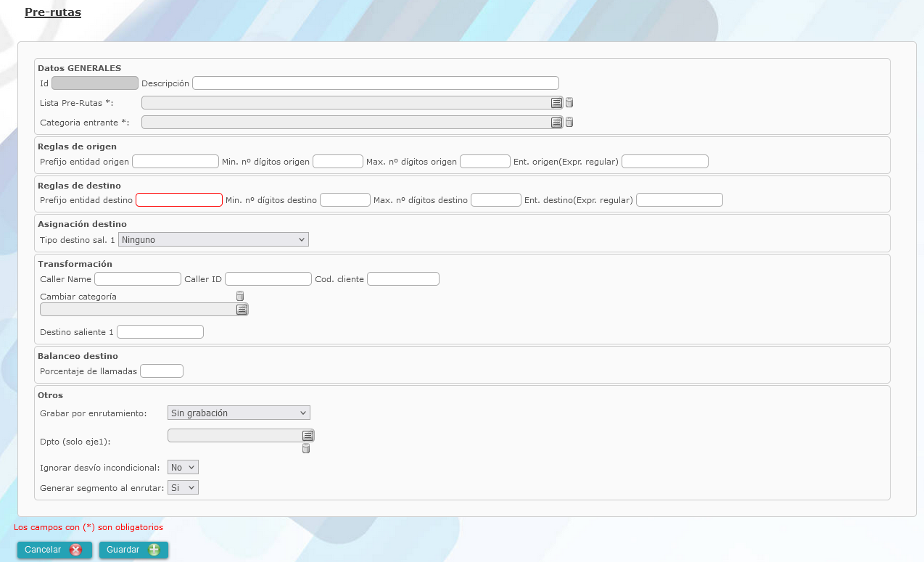
Task: Open the Categoria entrante selector field
Action: (352, 123)
